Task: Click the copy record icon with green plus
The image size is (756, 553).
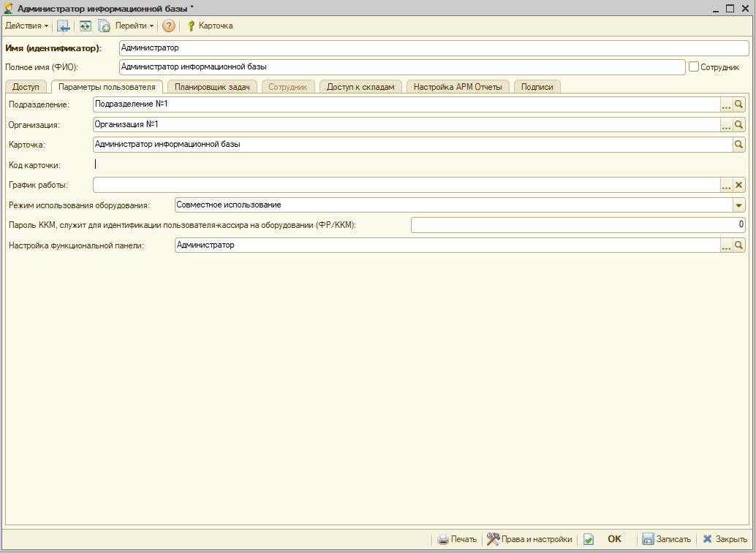Action: point(104,26)
